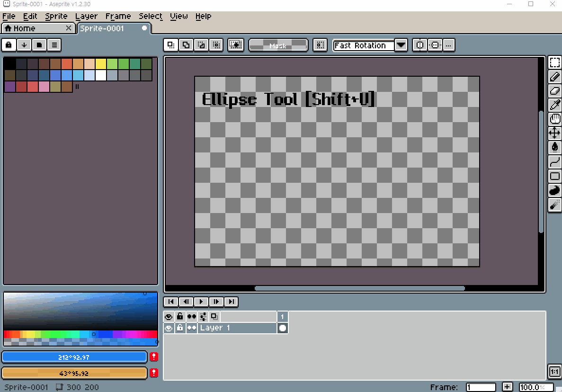Select the Rectangle shape tool
This screenshot has height=392, width=562.
(x=554, y=176)
